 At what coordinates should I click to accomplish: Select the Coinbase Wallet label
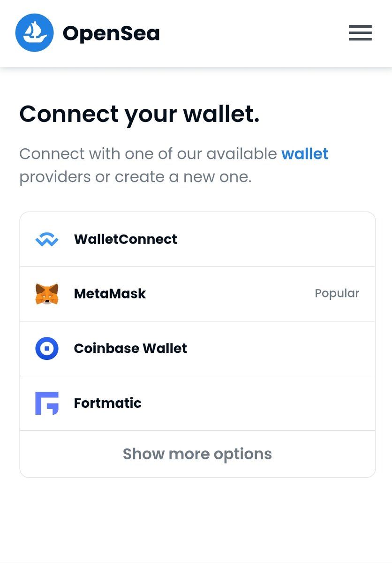click(x=130, y=348)
